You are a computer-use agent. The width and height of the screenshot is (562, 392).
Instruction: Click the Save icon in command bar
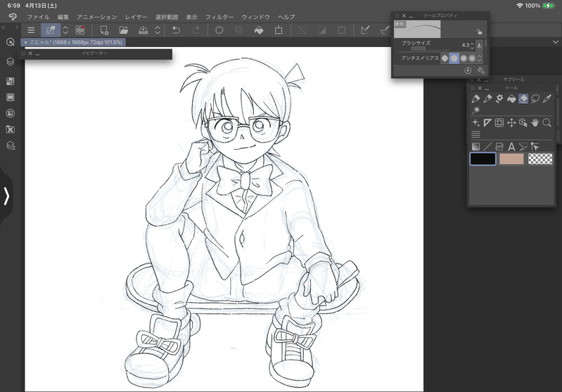pos(143,30)
